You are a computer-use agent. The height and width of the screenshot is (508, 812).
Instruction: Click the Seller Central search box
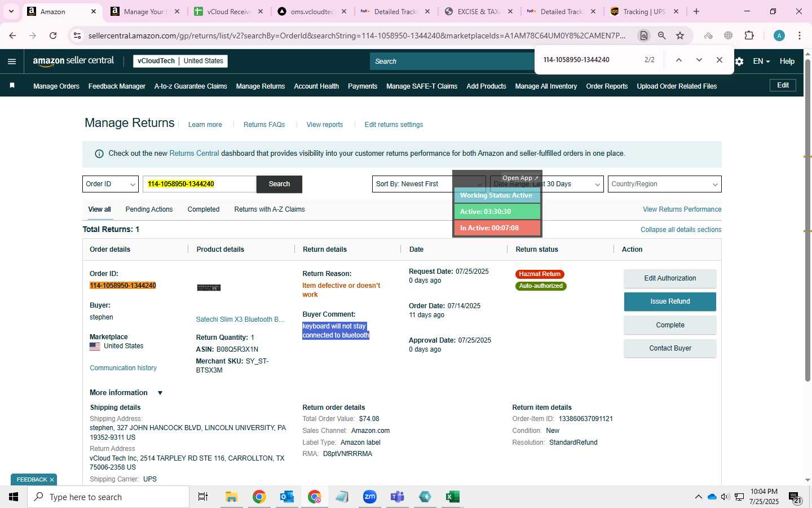tap(452, 61)
